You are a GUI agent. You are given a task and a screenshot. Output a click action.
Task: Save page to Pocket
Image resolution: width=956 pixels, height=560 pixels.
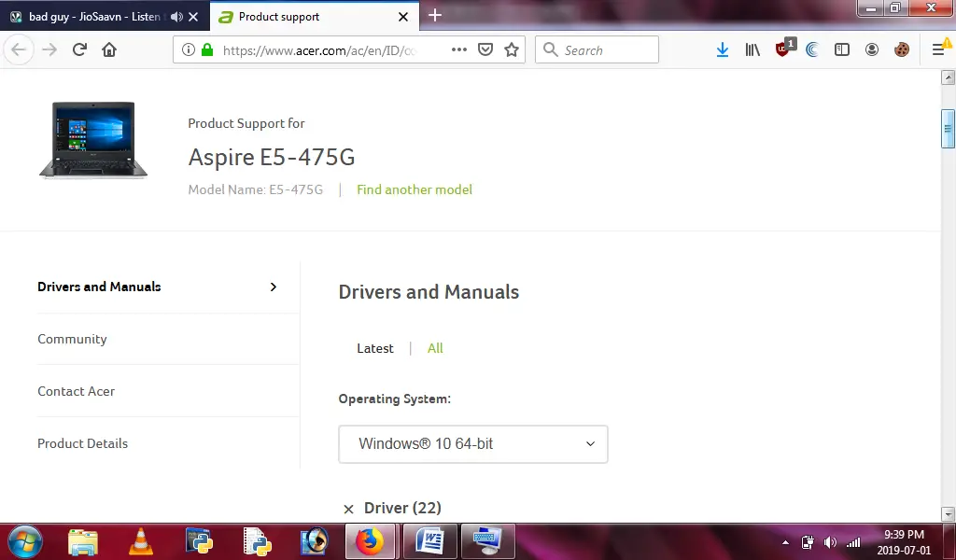click(x=485, y=50)
